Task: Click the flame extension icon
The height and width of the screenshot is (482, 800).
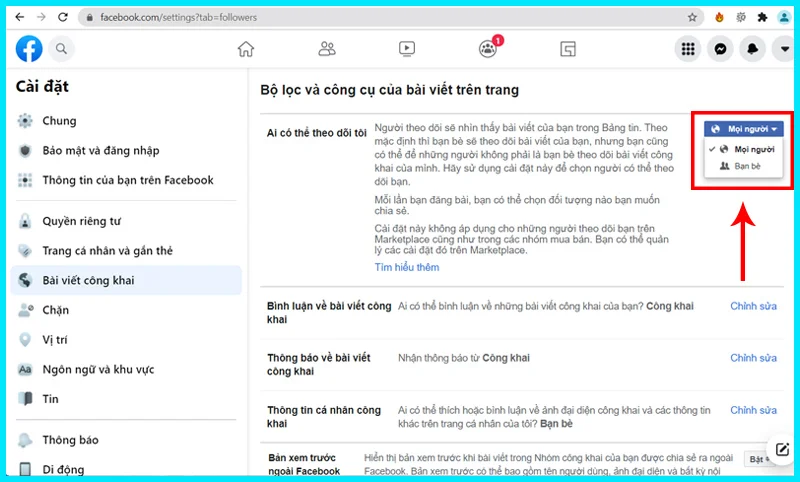Action: click(719, 17)
